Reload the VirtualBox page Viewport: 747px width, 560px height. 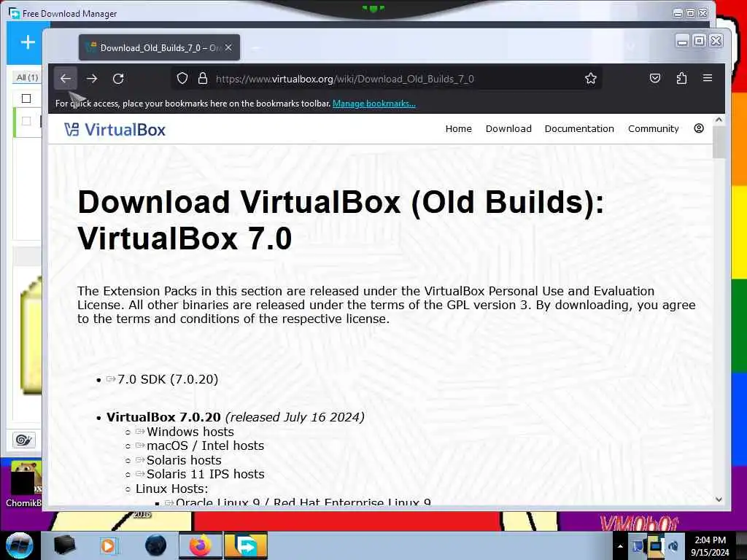coord(118,79)
